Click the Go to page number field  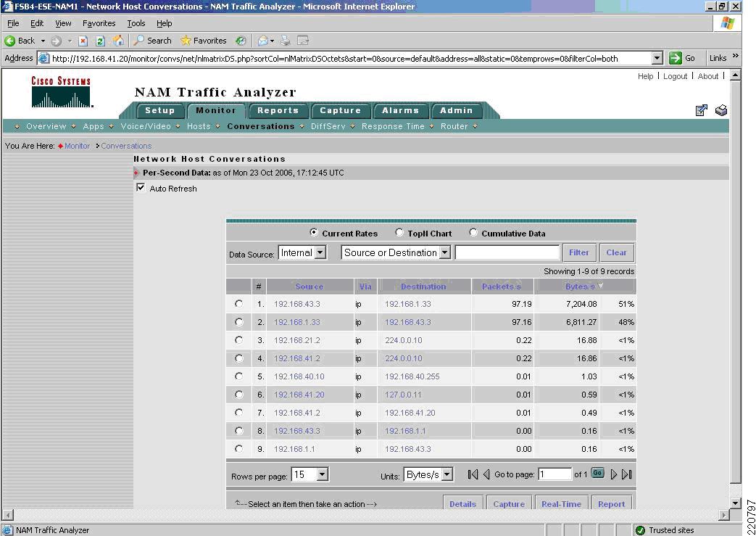coord(554,474)
